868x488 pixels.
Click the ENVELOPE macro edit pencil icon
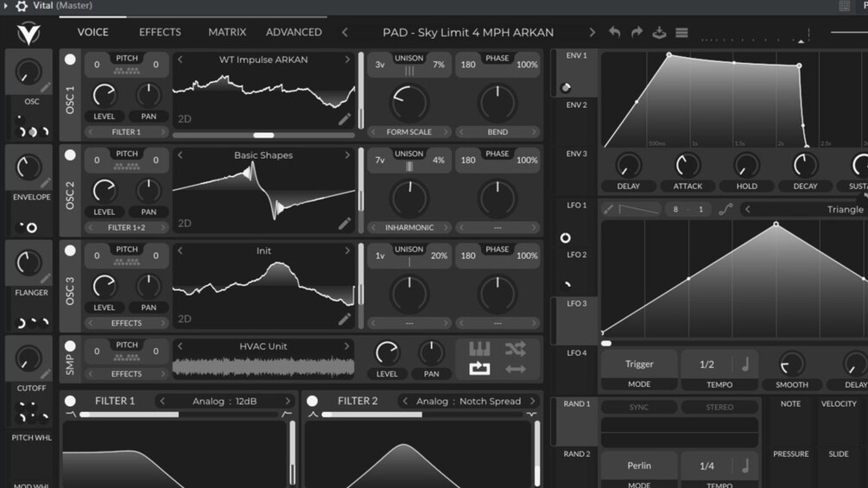point(46,182)
